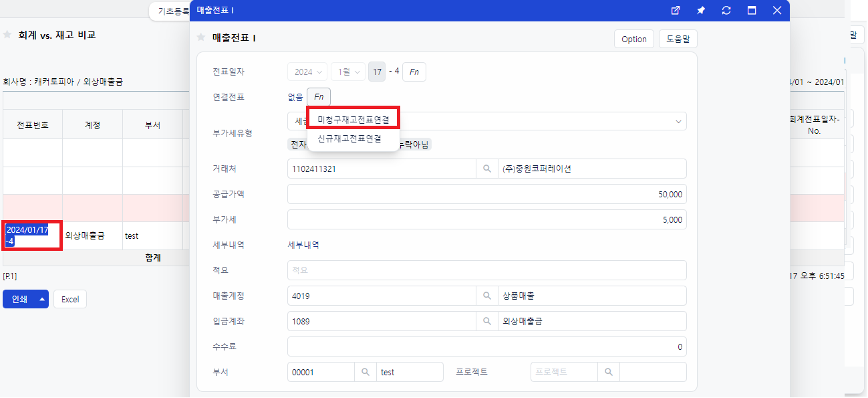
Task: Open 매출전표 in new window icon
Action: (x=676, y=11)
